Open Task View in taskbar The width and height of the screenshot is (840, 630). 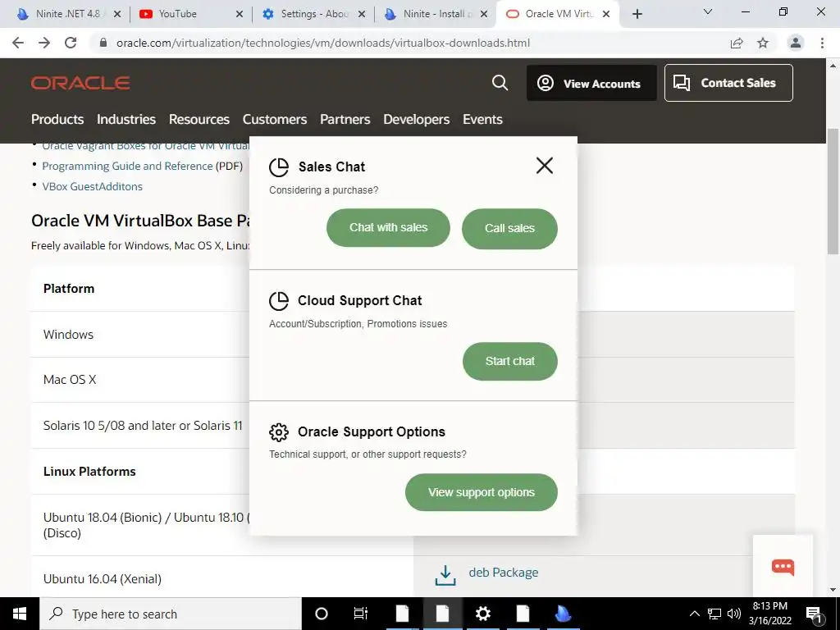pos(361,614)
